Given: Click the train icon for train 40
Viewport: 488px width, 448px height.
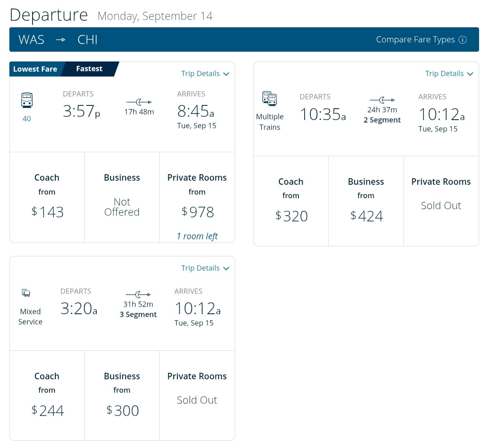Looking at the screenshot, I should pos(27,100).
